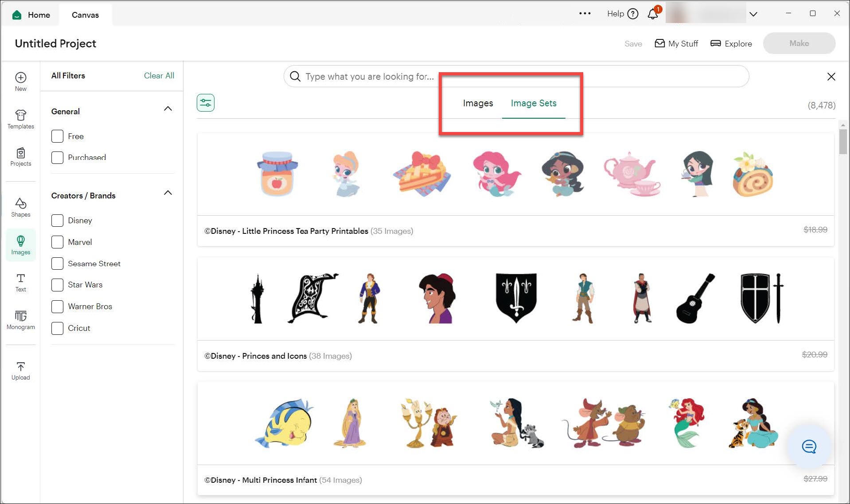Check the Disney brand filter
Image resolution: width=850 pixels, height=504 pixels.
[x=57, y=220]
